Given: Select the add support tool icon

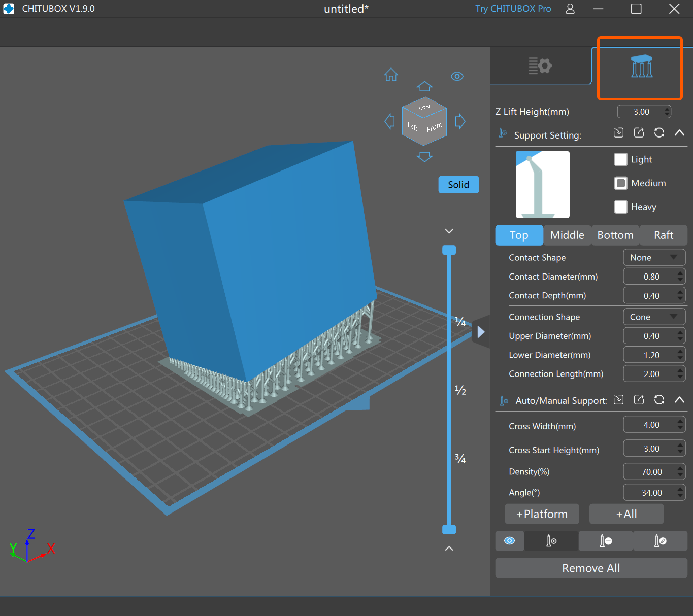Looking at the screenshot, I should pos(551,541).
